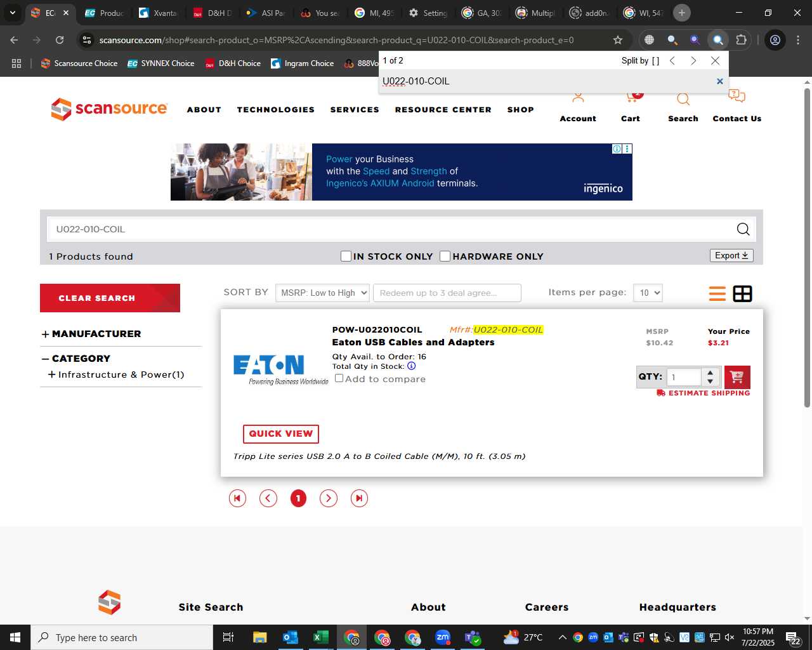The height and width of the screenshot is (650, 812).
Task: Open SYNNEX Choice bookmark
Action: point(160,63)
